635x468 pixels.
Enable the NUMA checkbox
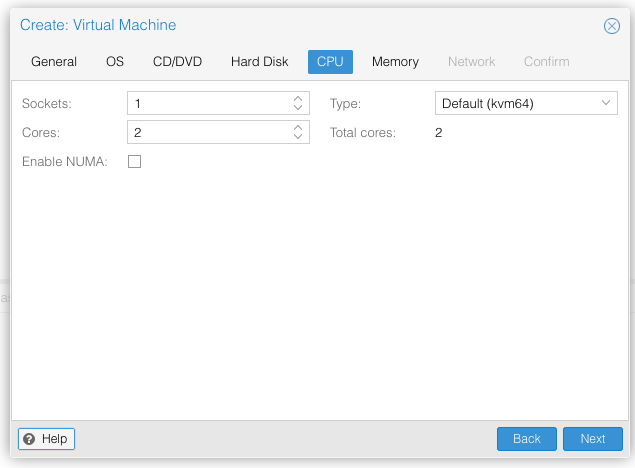click(135, 161)
